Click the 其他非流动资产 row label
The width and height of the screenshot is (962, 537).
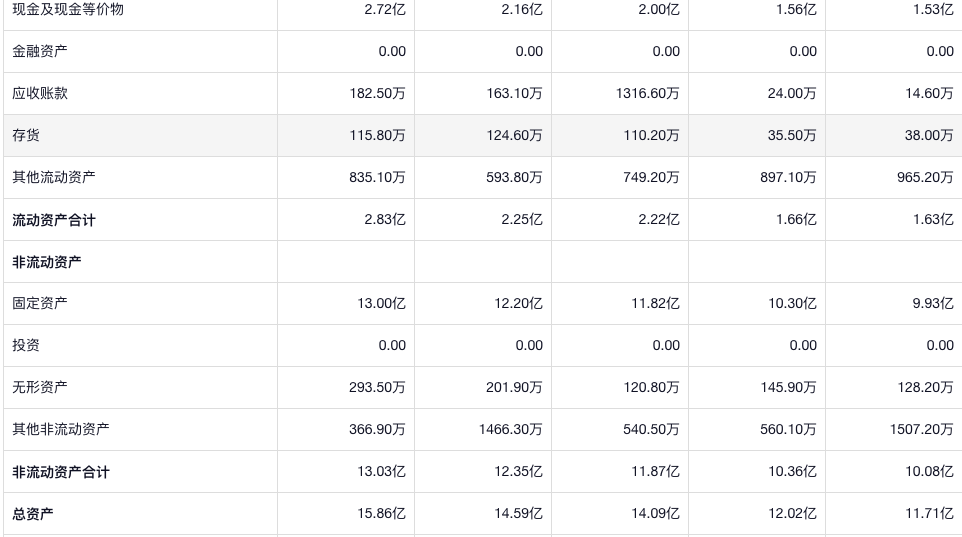(x=61, y=430)
